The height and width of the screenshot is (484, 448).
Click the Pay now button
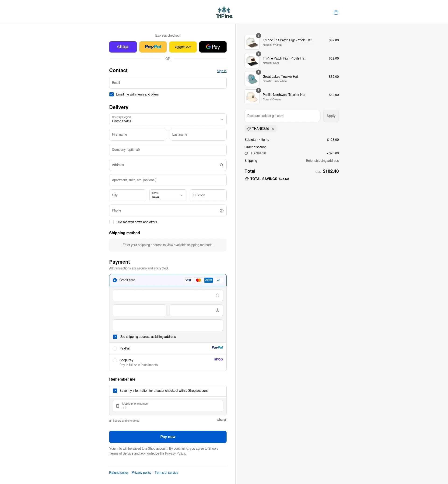pyautogui.click(x=168, y=436)
